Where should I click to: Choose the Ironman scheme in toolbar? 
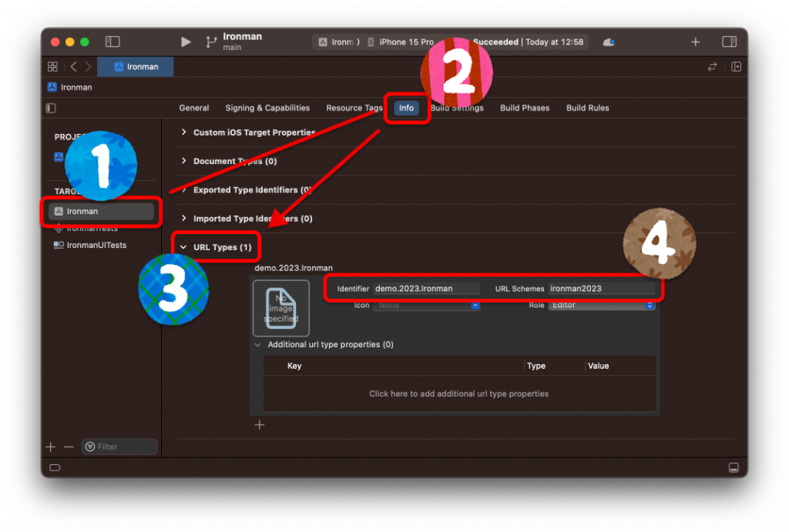337,42
